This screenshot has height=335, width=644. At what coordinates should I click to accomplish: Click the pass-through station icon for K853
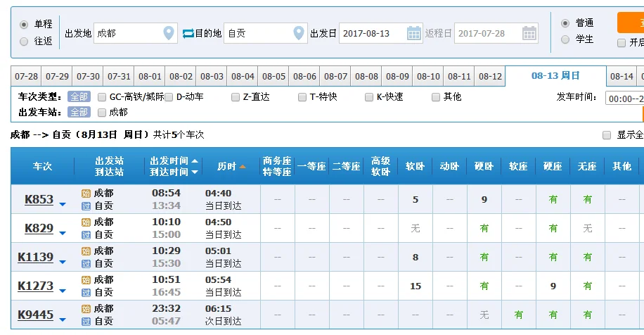[86, 206]
